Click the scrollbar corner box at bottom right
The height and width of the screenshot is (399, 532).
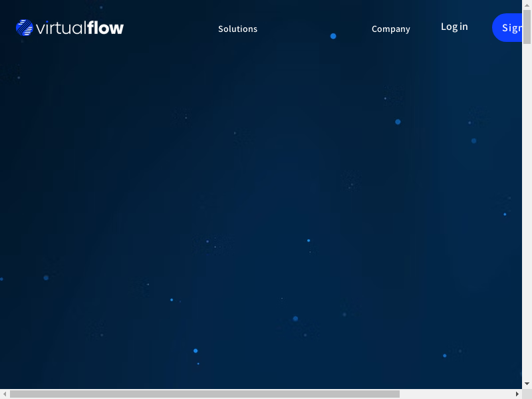[527, 394]
